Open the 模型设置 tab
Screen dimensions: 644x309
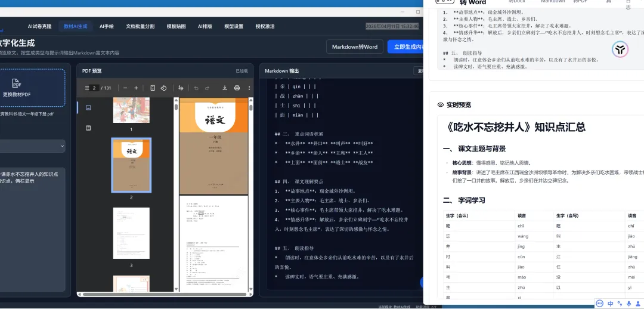coord(234,26)
